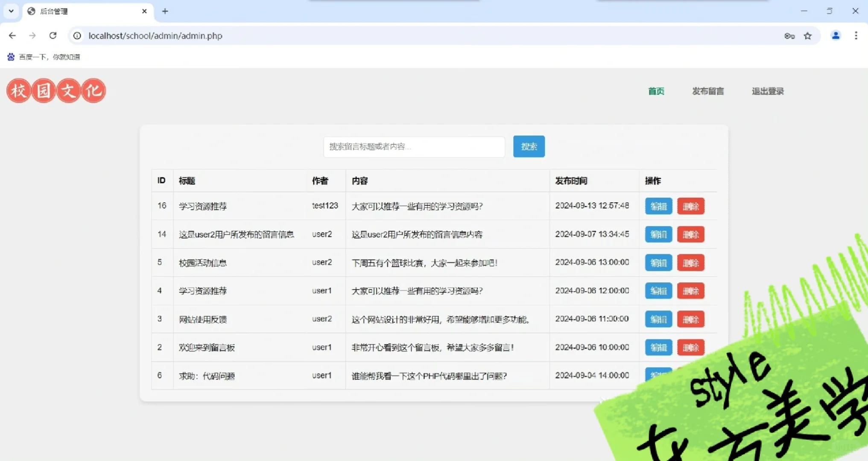
Task: Open the site information icon in address bar
Action: coord(77,36)
